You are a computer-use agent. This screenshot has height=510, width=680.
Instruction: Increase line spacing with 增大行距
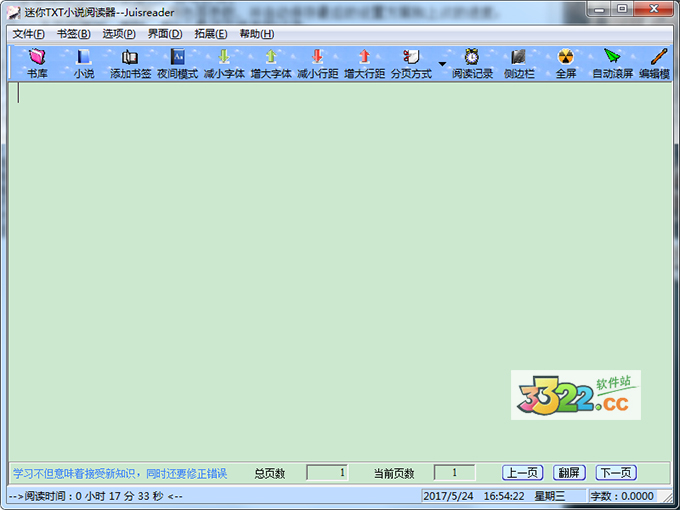pos(365,63)
